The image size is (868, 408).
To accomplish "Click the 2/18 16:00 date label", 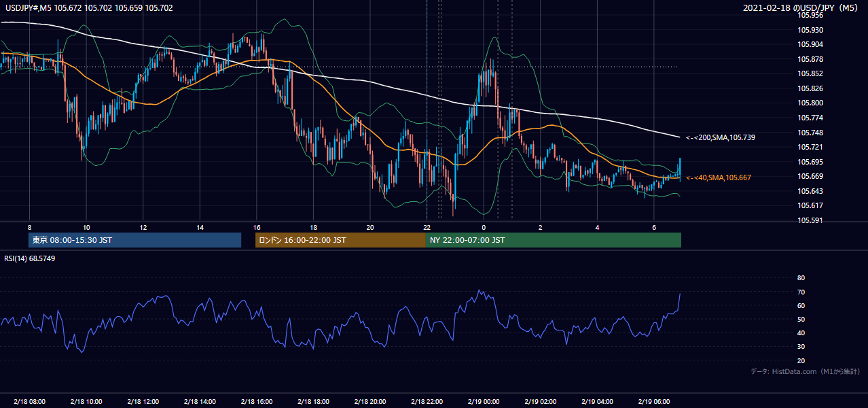I will tap(256, 402).
